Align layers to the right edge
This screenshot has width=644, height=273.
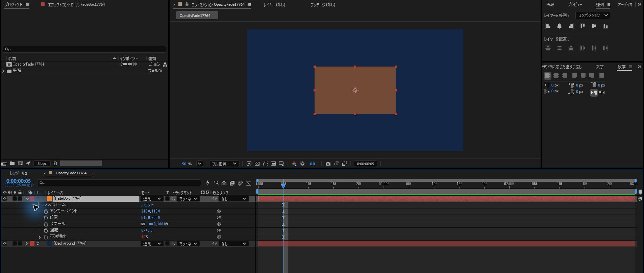[571, 26]
